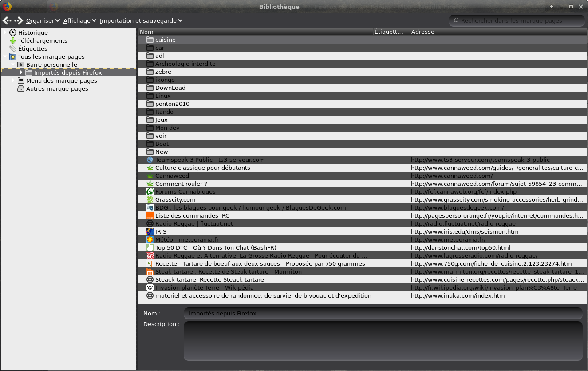The width and height of the screenshot is (588, 371).
Task: Click the Météo meteorama sun icon
Action: pyautogui.click(x=150, y=239)
